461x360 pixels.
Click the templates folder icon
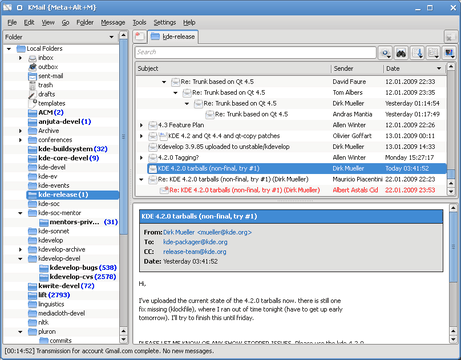tap(32, 103)
